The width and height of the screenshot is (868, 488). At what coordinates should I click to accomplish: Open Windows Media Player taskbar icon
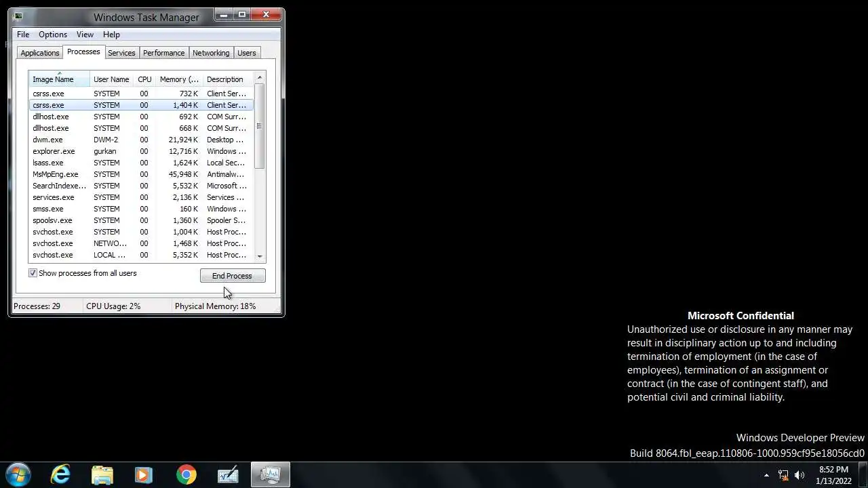click(x=143, y=474)
